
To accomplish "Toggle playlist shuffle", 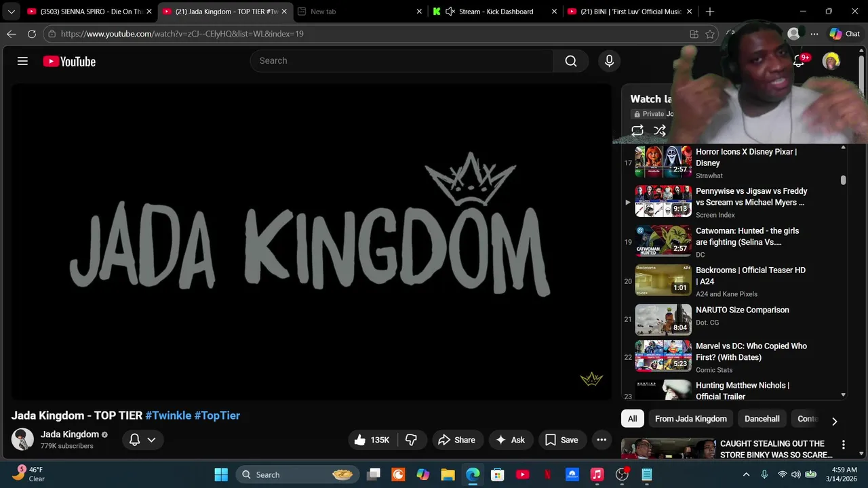I will click(659, 130).
